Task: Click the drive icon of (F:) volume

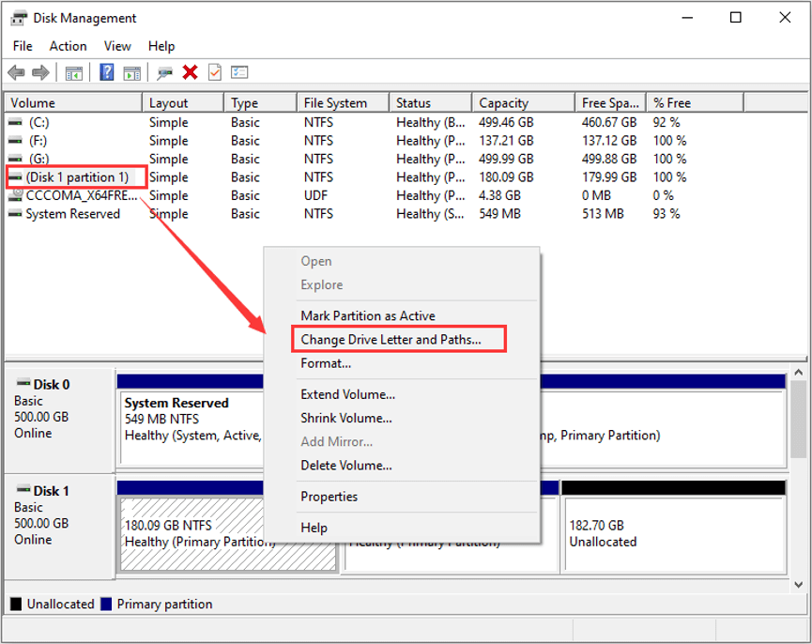Action: point(16,141)
